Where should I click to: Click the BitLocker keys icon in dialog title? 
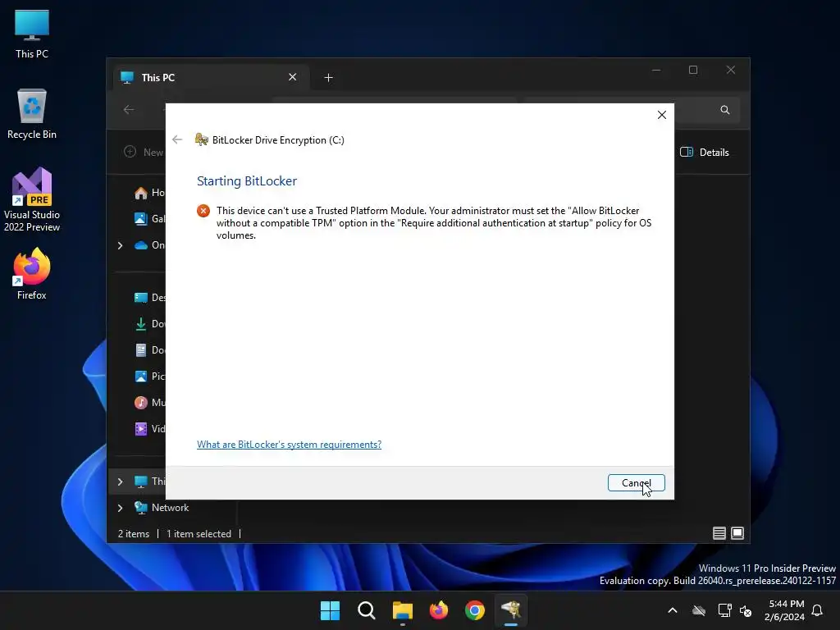point(202,139)
